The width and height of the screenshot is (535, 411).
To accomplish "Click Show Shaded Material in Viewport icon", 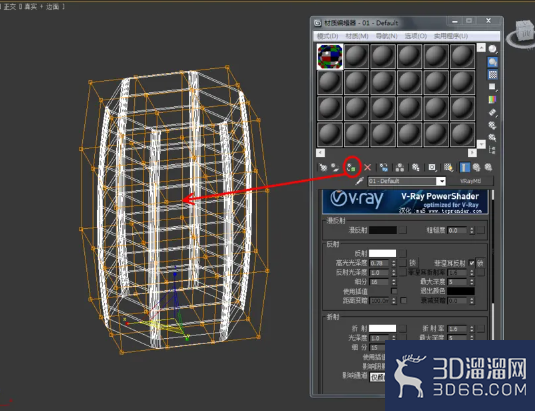I will [x=448, y=167].
